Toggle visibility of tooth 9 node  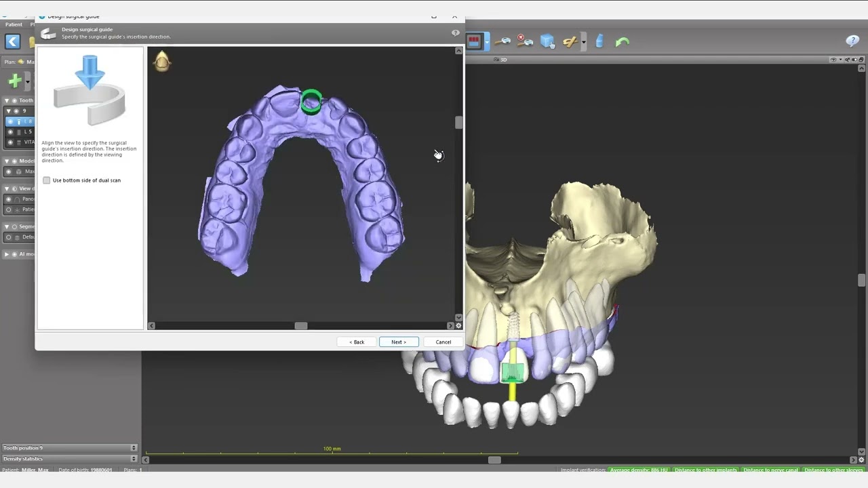click(x=16, y=111)
